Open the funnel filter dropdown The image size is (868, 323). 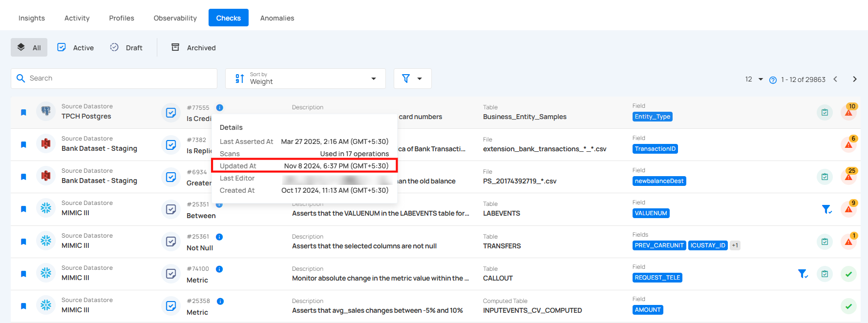click(x=412, y=79)
